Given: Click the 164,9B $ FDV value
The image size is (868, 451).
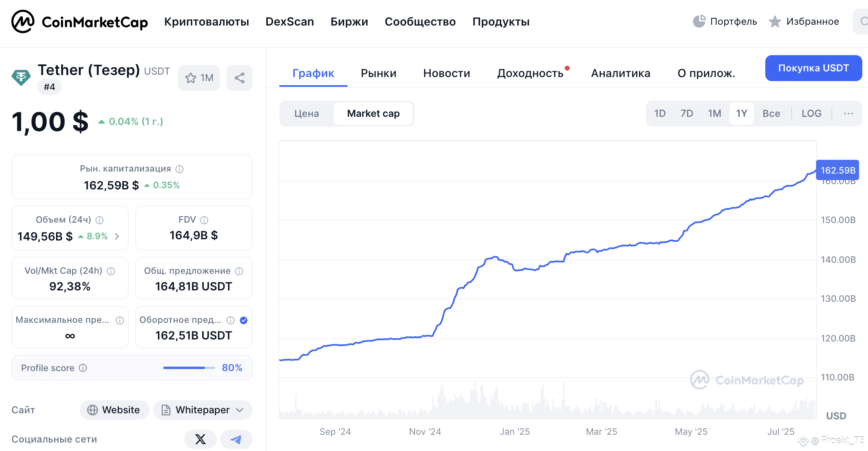Looking at the screenshot, I should point(194,235).
